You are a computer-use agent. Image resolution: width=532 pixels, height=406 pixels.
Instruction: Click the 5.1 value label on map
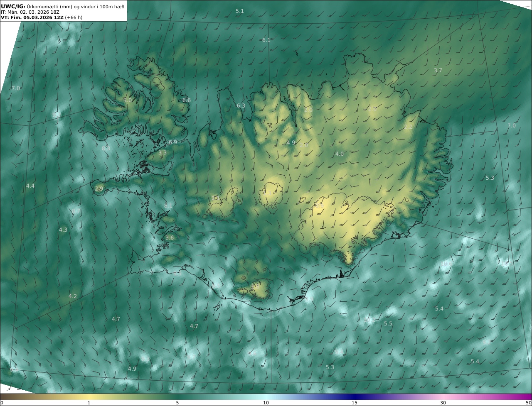coord(240,11)
